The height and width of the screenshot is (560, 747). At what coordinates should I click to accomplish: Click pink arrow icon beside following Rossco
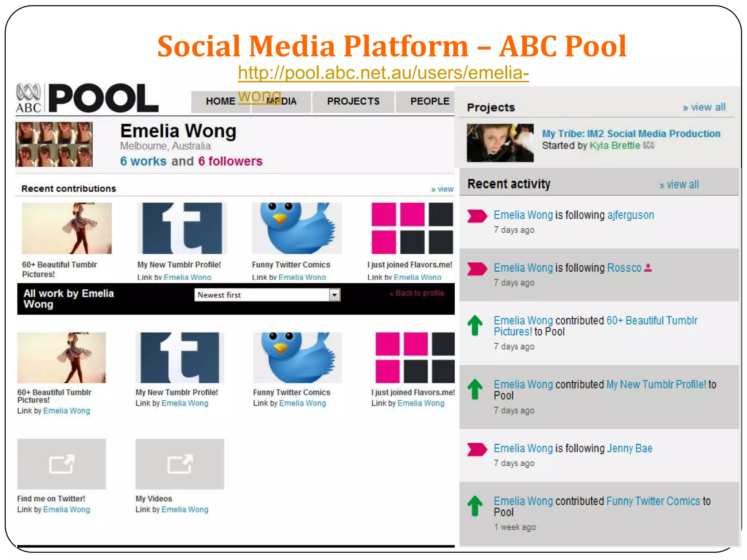pos(477,269)
